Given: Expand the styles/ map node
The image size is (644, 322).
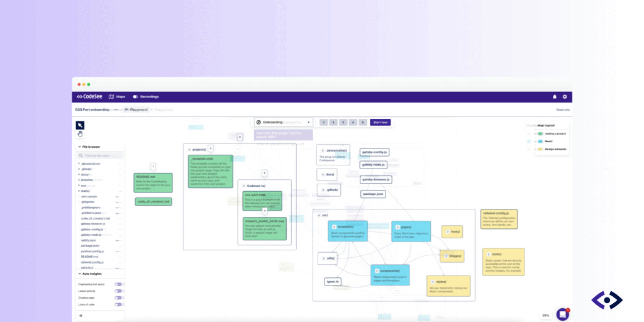Looking at the screenshot, I should click(432, 282).
